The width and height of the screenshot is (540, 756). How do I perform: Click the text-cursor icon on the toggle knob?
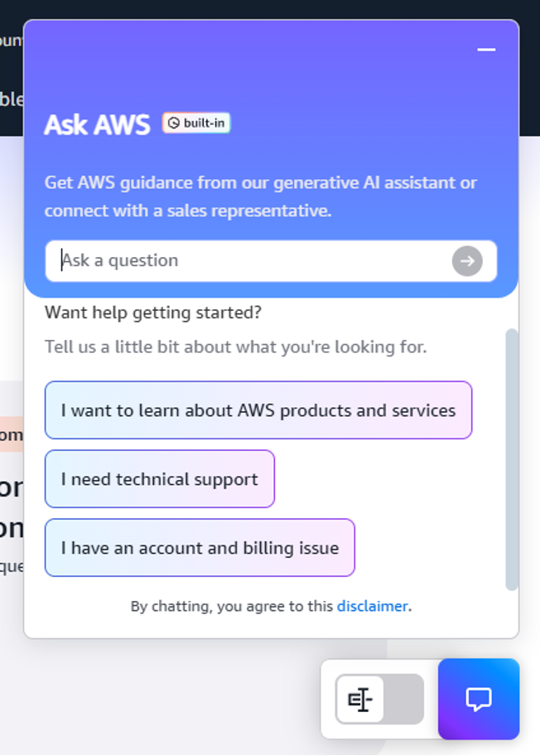[x=359, y=700]
